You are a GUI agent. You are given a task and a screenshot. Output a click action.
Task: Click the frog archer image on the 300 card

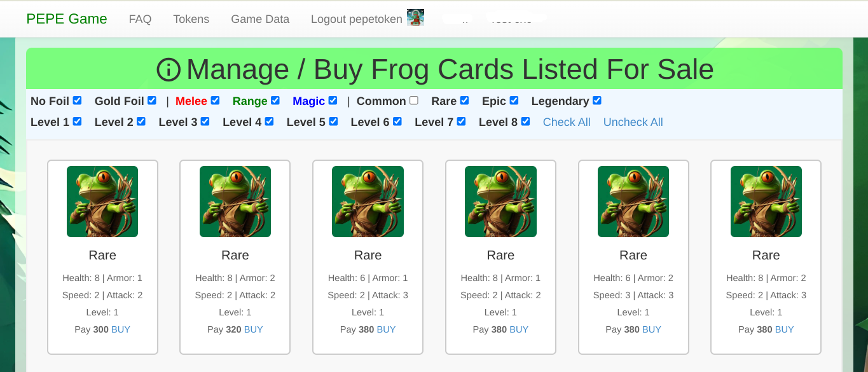point(102,202)
